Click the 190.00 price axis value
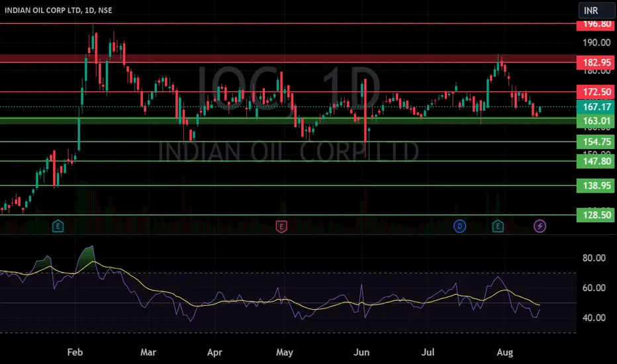The height and width of the screenshot is (364, 617). [596, 42]
